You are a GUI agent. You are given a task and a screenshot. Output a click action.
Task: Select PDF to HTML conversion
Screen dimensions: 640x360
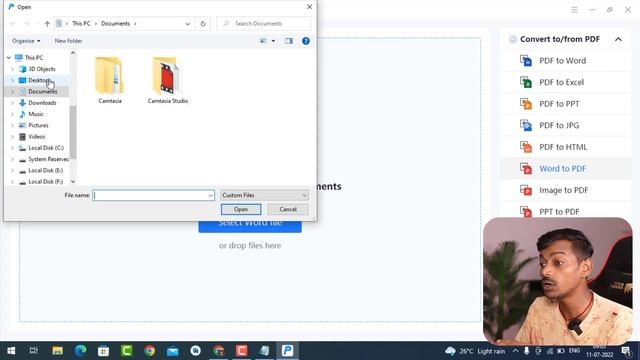point(563,147)
